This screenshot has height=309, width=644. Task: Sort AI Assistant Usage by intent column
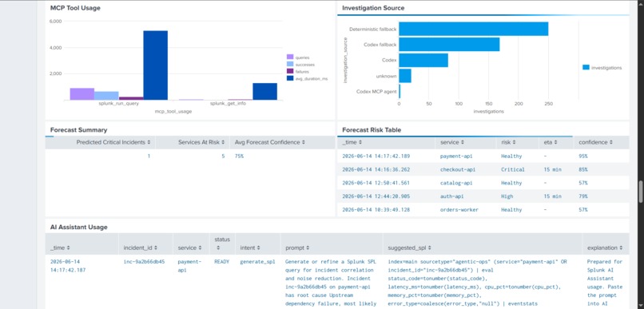point(251,248)
